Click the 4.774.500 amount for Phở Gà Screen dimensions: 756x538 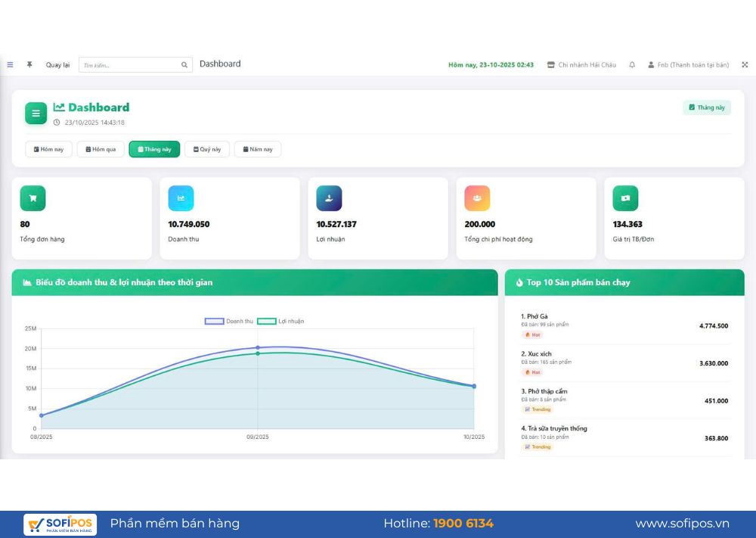(714, 326)
